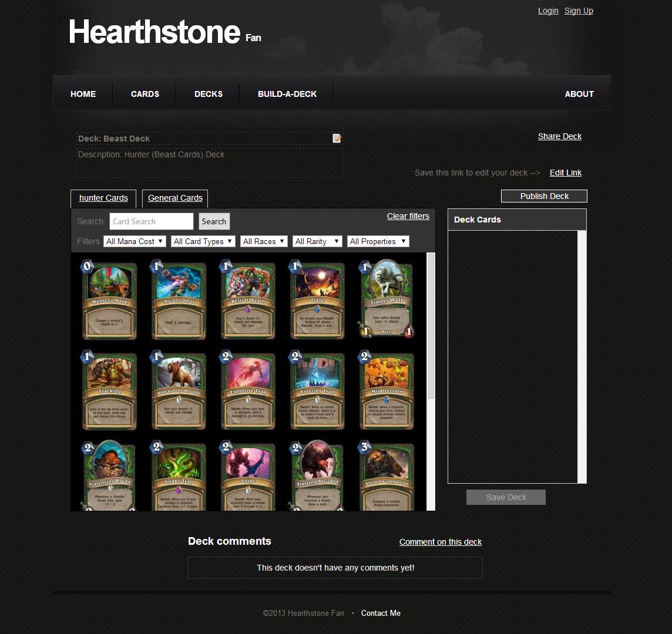The height and width of the screenshot is (634, 672).
Task: Open the All Rarity dropdown
Action: click(x=317, y=241)
